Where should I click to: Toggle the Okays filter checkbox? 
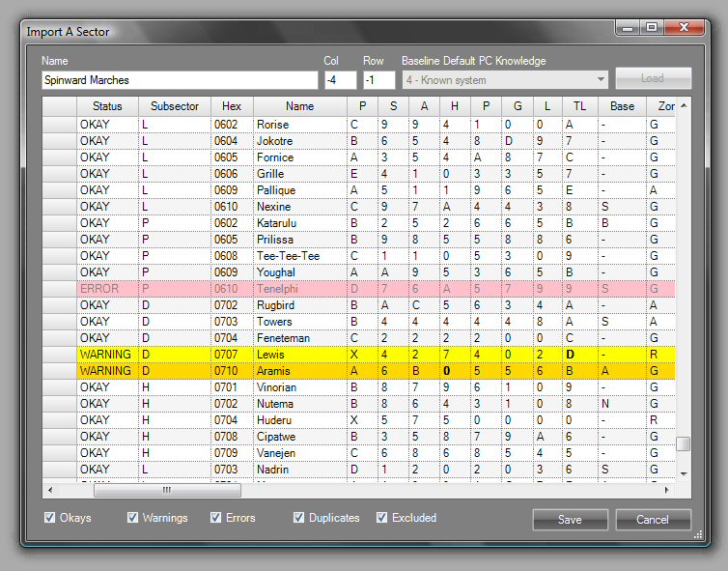[x=50, y=518]
